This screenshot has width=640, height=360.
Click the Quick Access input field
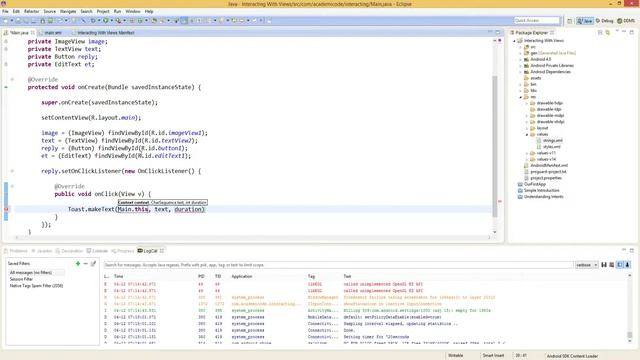[537, 20]
